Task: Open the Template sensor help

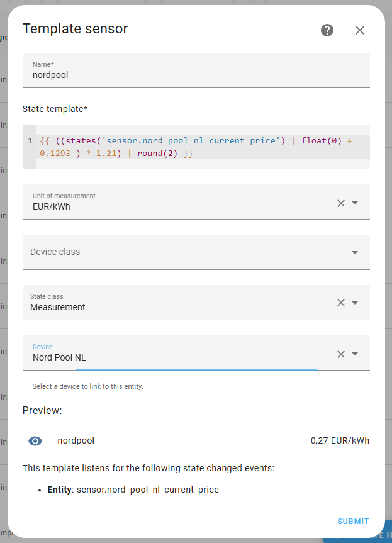Action: tap(327, 30)
